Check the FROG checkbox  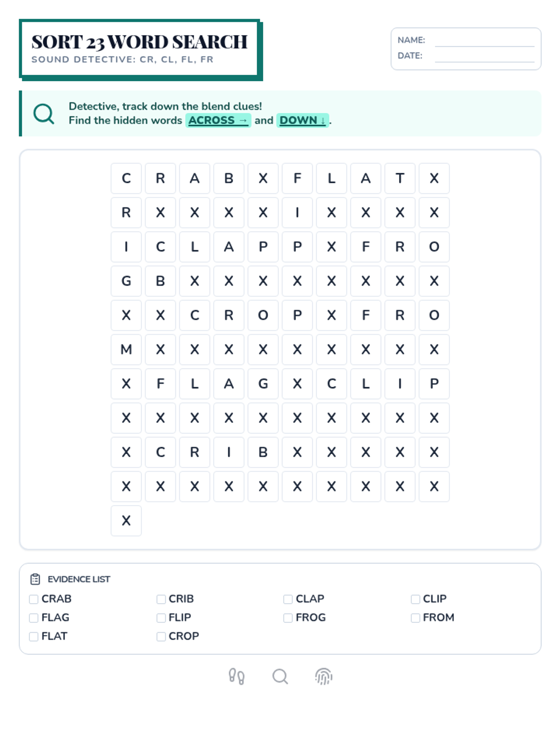tap(288, 618)
